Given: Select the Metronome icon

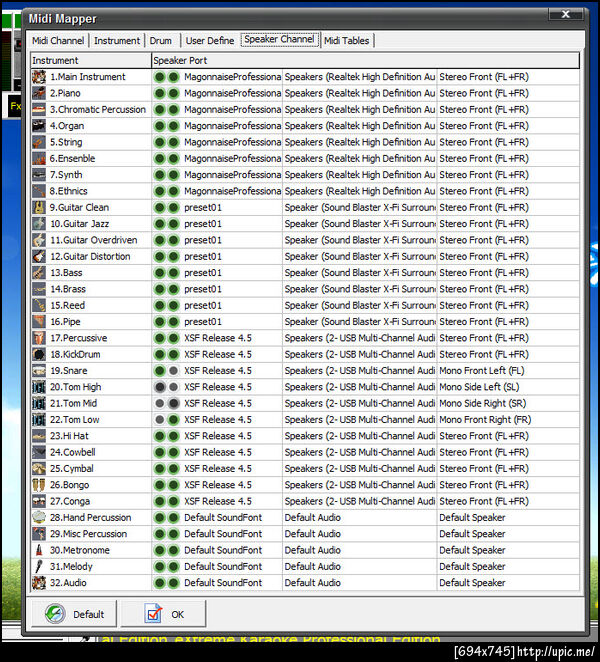Looking at the screenshot, I should pyautogui.click(x=39, y=550).
